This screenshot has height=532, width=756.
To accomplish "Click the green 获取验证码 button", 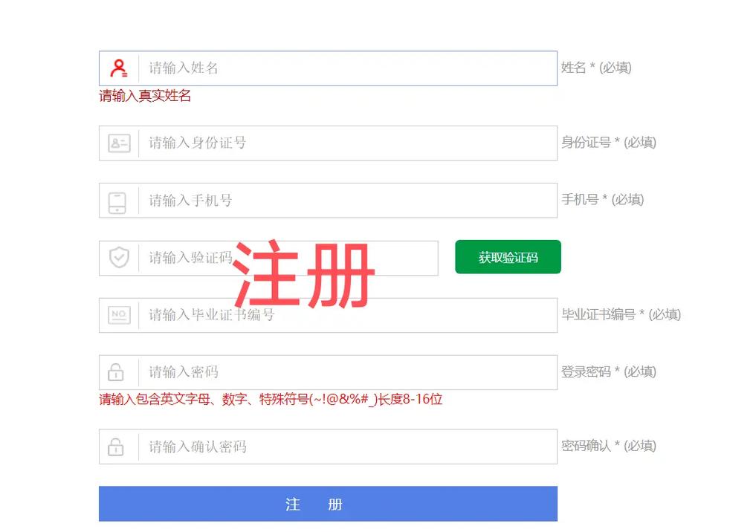I will pos(508,256).
